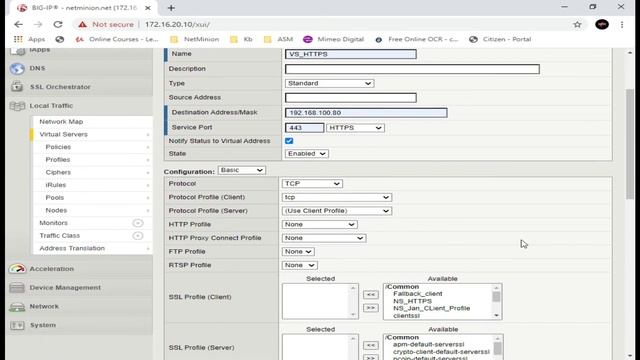The width and height of the screenshot is (640, 360).
Task: Click Local Traffic sidebar icon
Action: (x=17, y=106)
